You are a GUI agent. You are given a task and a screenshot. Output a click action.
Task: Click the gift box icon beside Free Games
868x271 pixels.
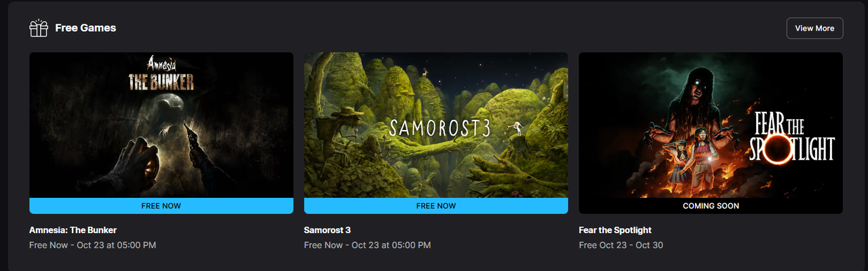coord(39,28)
